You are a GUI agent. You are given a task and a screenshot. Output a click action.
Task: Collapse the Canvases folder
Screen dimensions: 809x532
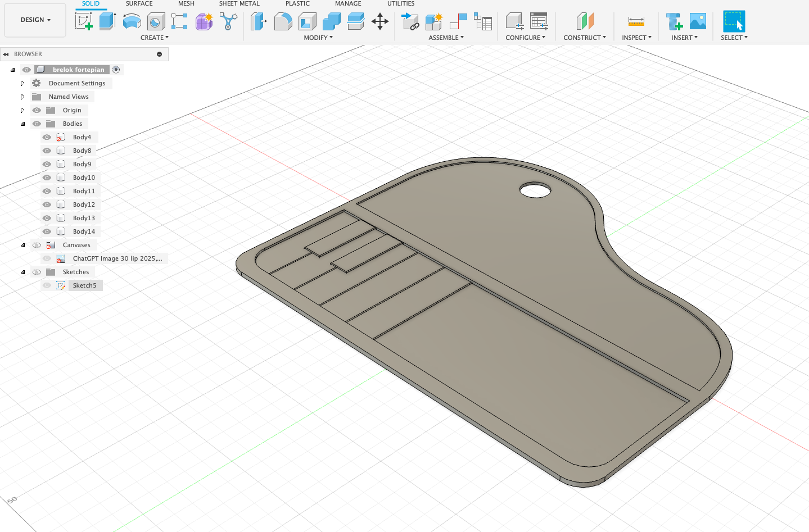(x=22, y=245)
